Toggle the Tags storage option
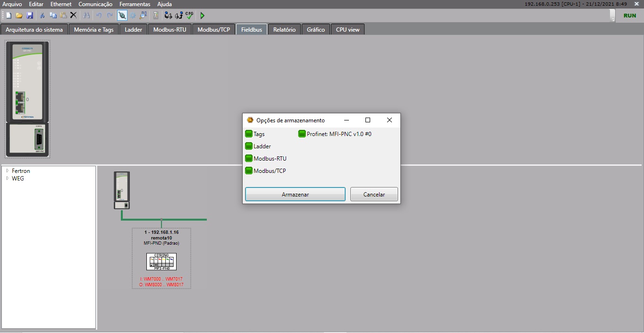Screen dimensions: 644x333 pyautogui.click(x=249, y=134)
